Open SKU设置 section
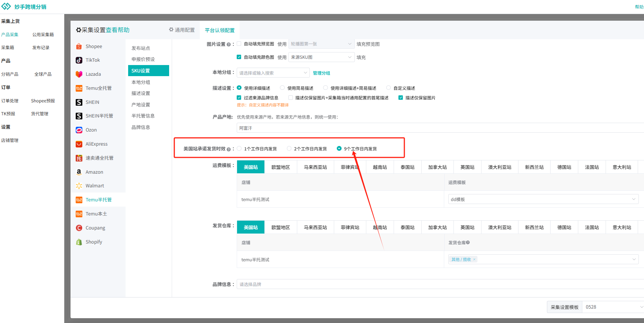Screen dimensions: 644x323 click(148, 71)
